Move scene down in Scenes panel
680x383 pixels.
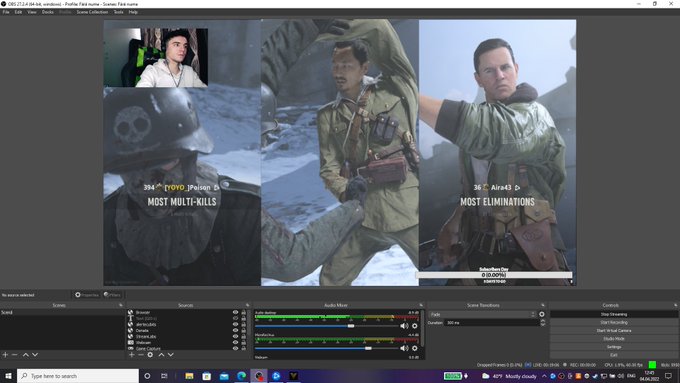[x=35, y=355]
